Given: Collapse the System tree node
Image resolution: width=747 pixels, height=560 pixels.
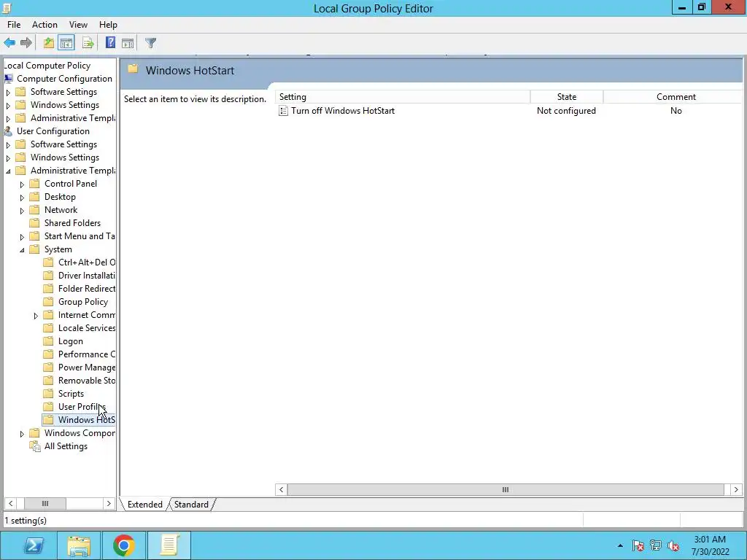Looking at the screenshot, I should pos(22,250).
